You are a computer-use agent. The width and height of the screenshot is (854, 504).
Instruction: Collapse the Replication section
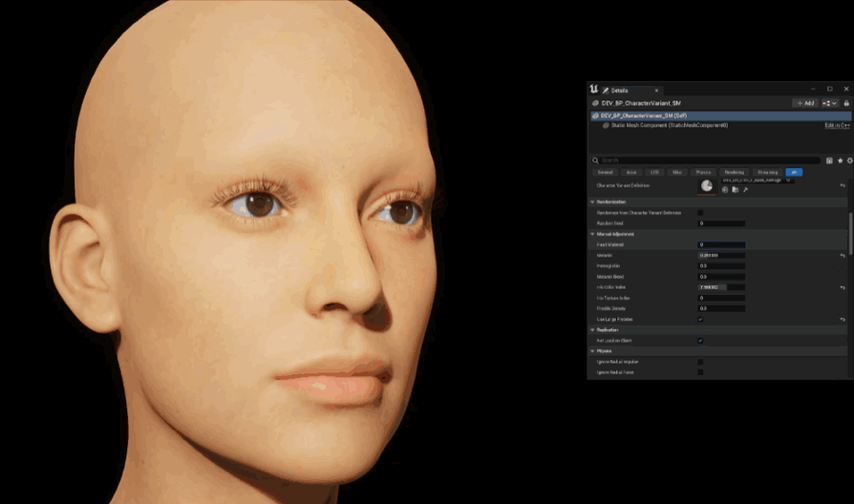(x=592, y=330)
